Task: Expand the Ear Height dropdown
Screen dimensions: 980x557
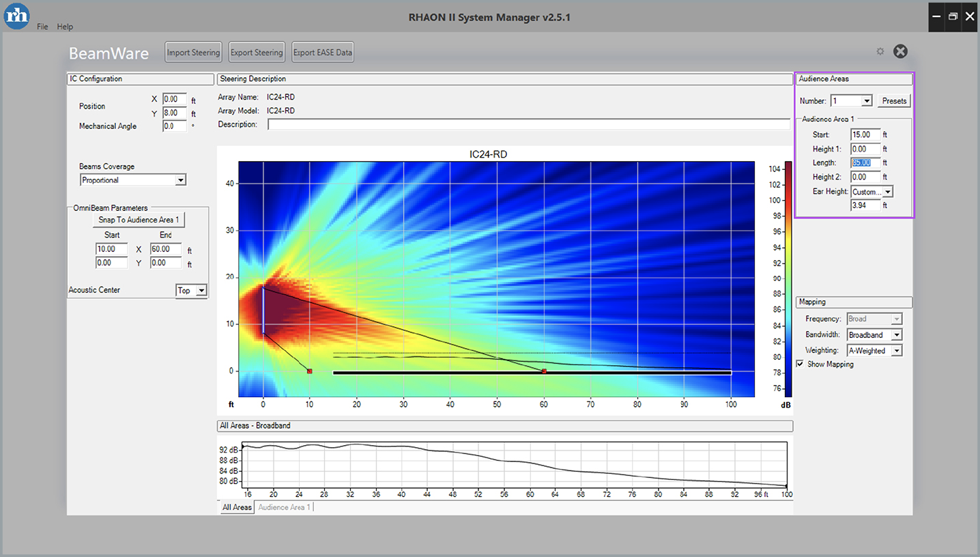Action: pos(888,192)
